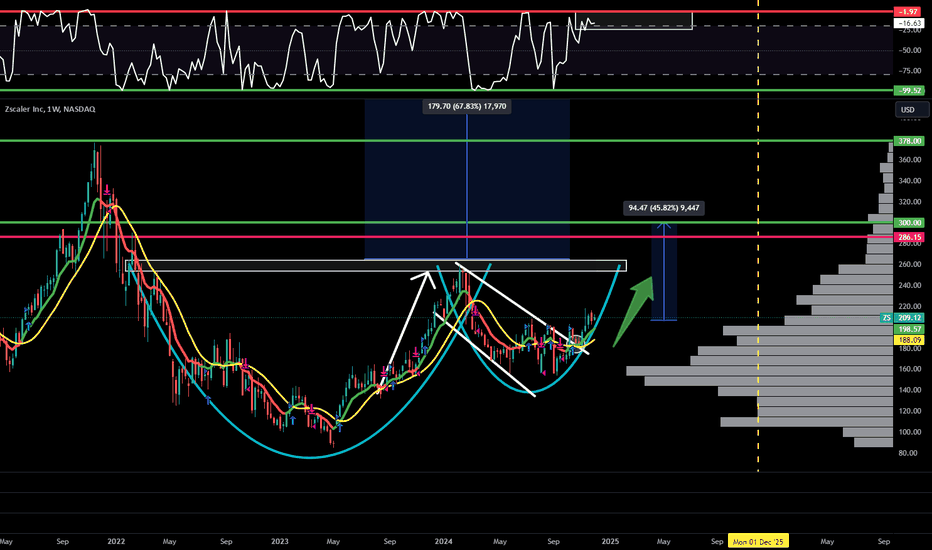Click the Mon 01 Dec '25 date label
932x550 pixels.
pyautogui.click(x=758, y=542)
